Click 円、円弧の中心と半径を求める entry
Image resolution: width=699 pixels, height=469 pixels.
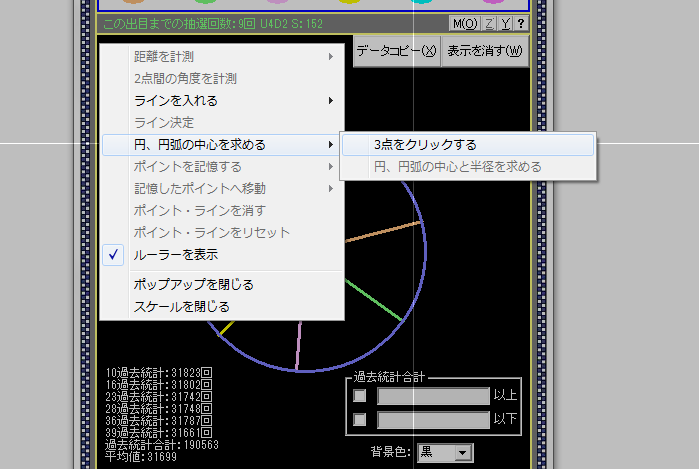[x=468, y=167]
